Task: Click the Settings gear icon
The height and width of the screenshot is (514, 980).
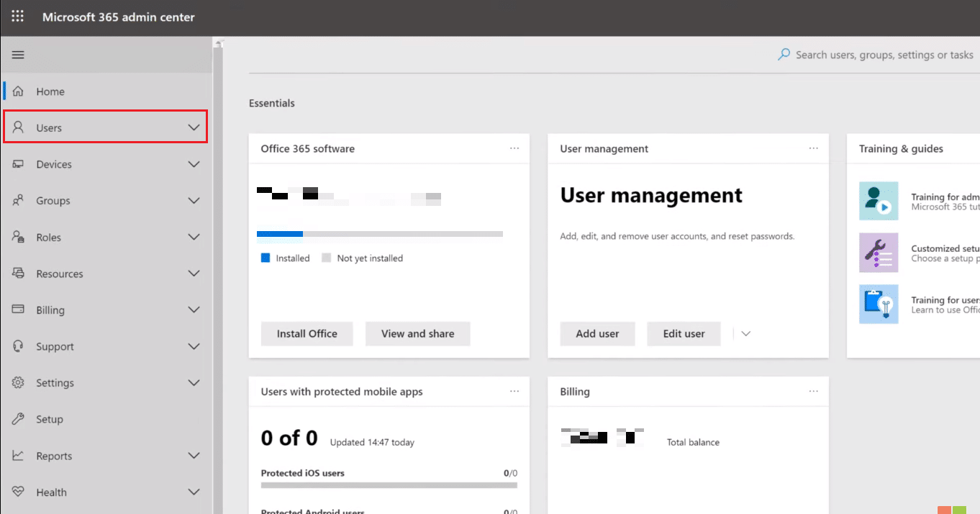Action: point(19,383)
